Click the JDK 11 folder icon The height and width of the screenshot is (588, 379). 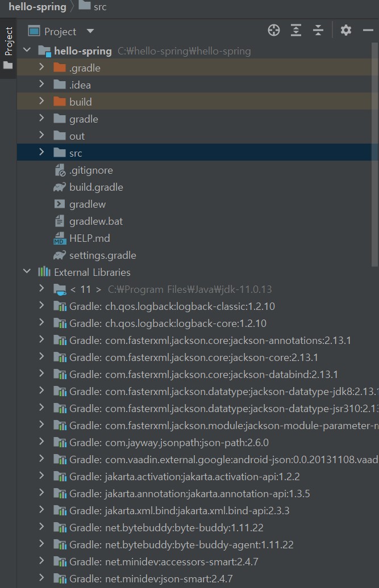[x=60, y=289]
